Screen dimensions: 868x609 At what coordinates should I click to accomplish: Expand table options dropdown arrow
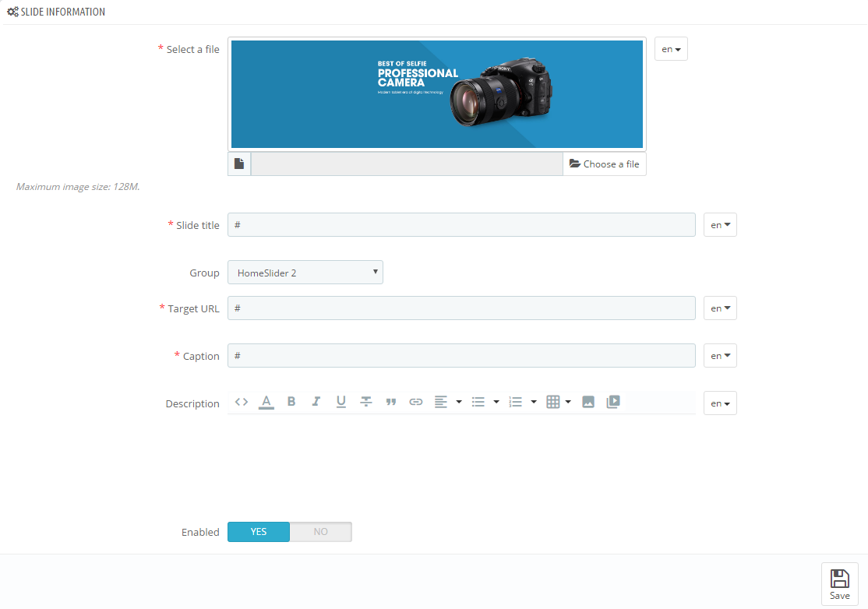click(568, 402)
